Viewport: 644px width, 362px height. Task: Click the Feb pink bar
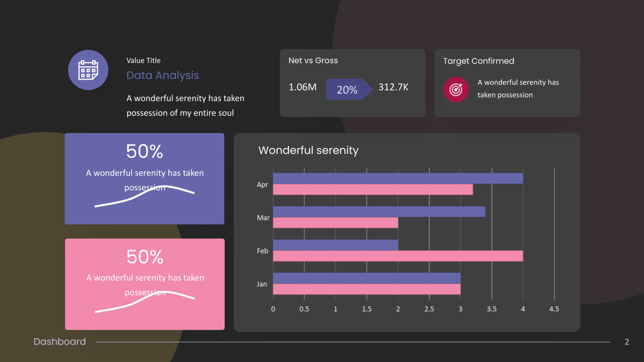[398, 256]
